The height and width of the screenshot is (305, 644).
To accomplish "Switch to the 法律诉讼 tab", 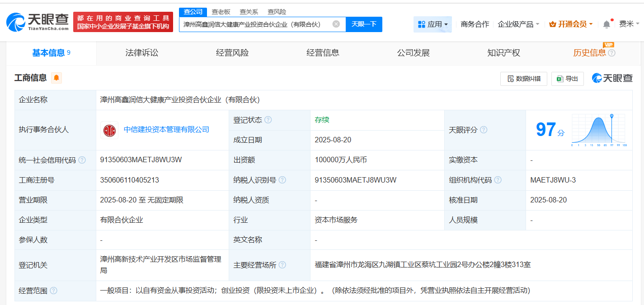I will (142, 53).
